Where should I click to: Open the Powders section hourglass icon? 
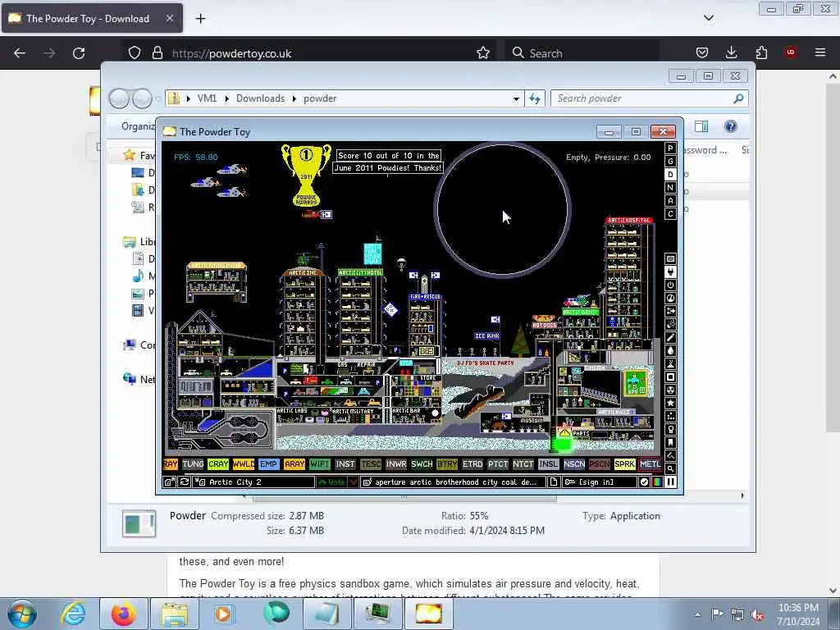coord(670,363)
